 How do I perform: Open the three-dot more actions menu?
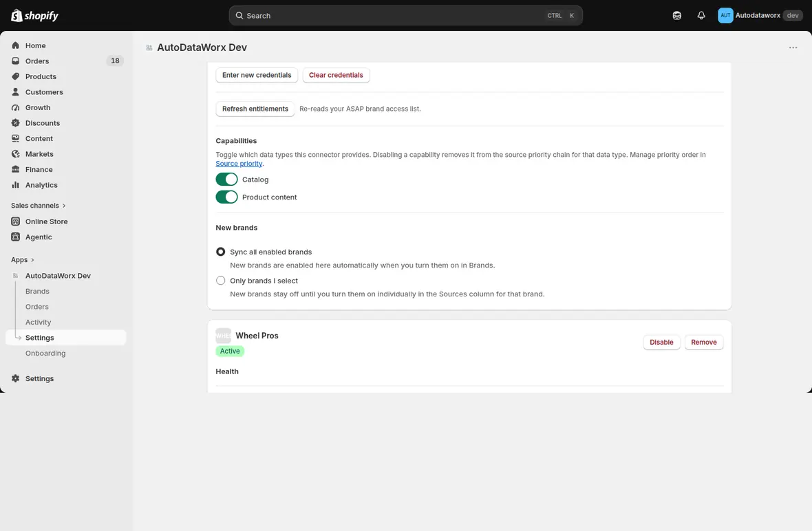tap(793, 47)
